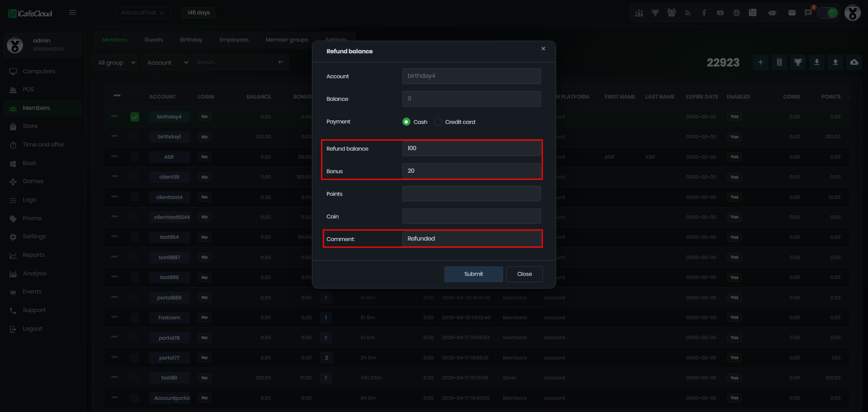This screenshot has height=412, width=868.
Task: Open the RSS feed icon
Action: click(x=688, y=13)
